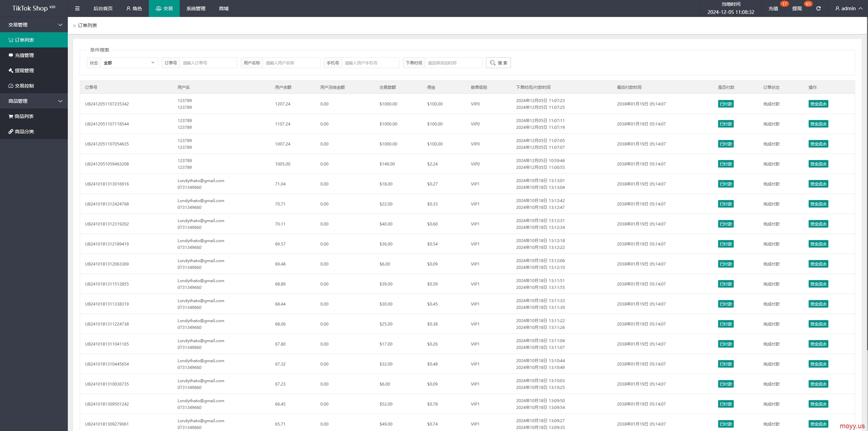Viewport: 868px width, 431px height.
Task: Open 订单列表 in the sidebar
Action: (34, 40)
